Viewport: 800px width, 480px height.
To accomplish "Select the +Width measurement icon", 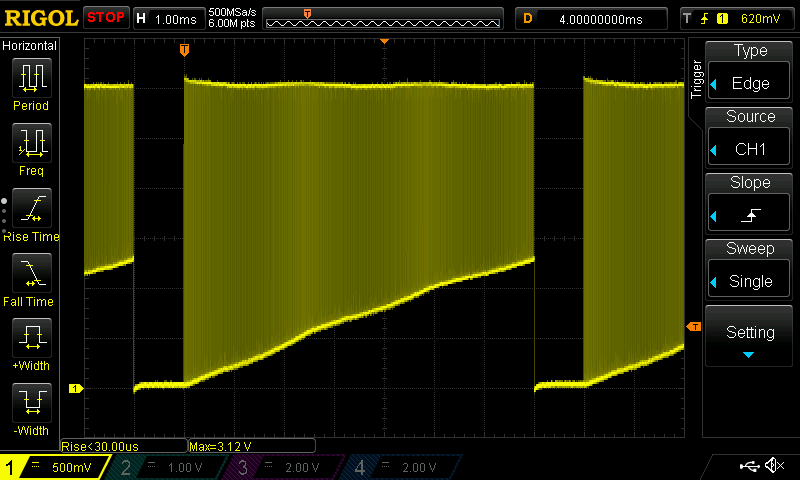I will point(30,340).
